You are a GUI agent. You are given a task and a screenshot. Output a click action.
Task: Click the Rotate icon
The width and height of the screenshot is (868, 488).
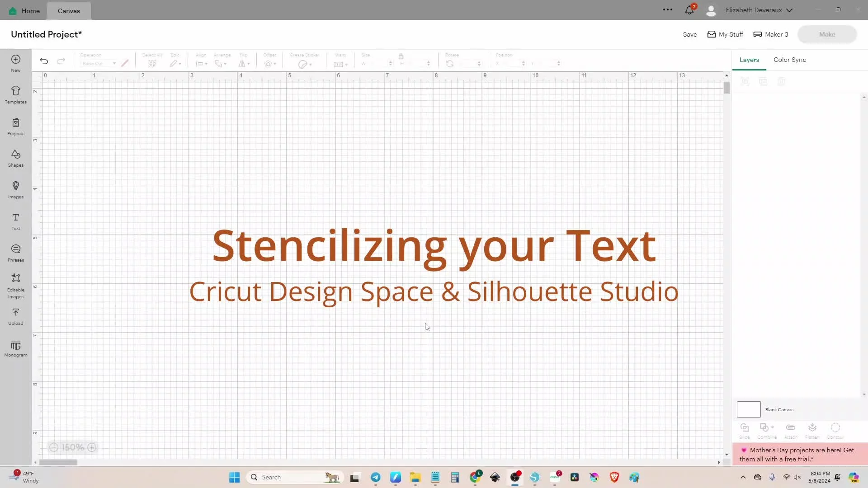pos(450,64)
